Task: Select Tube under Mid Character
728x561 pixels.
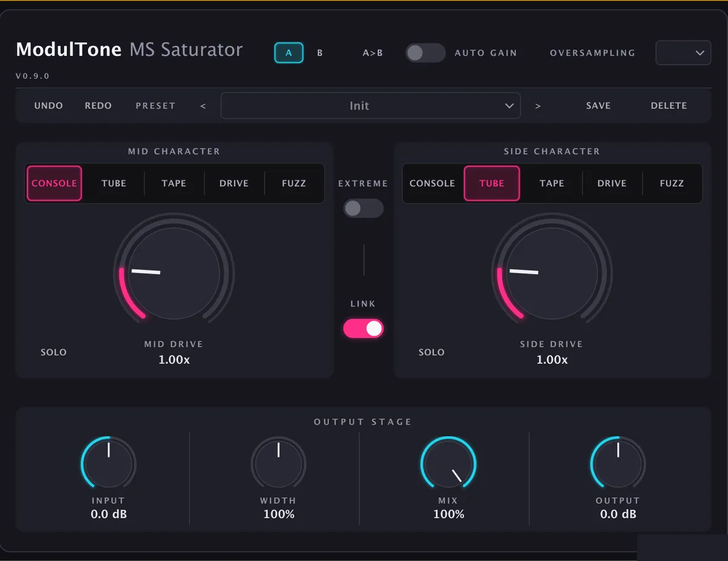Action: (114, 183)
